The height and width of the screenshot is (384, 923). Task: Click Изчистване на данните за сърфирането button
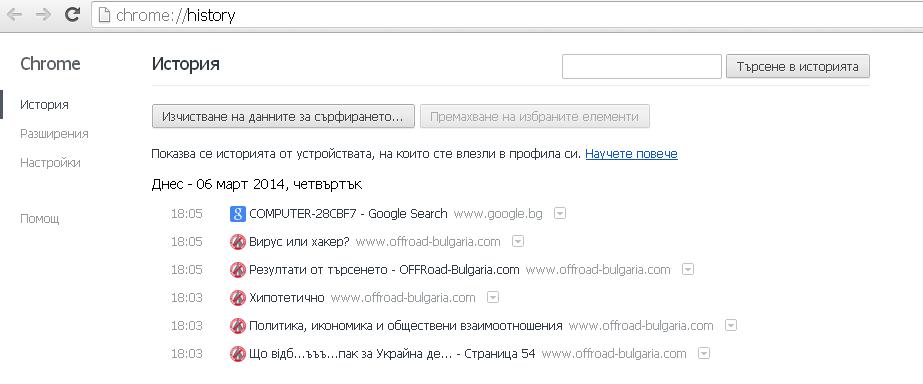coord(283,117)
